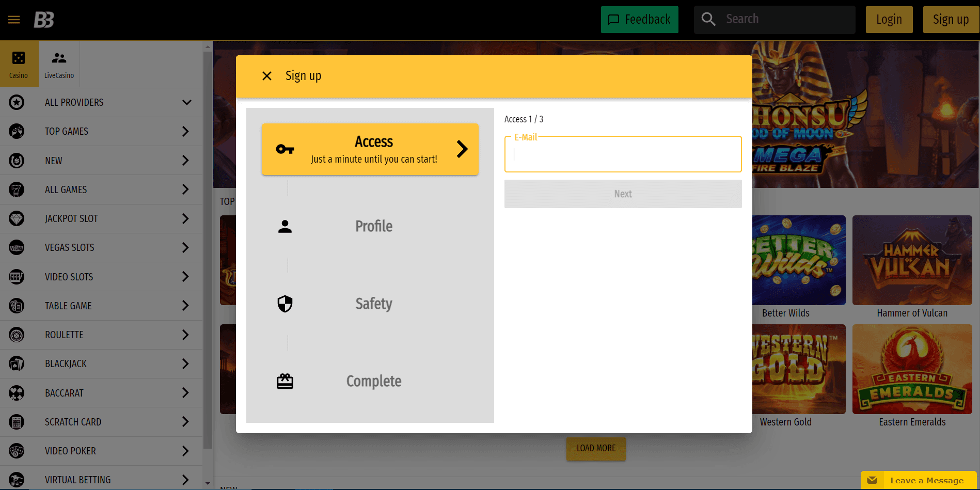Close the Sign up dialog
Screen dimensions: 980x490
point(267,76)
